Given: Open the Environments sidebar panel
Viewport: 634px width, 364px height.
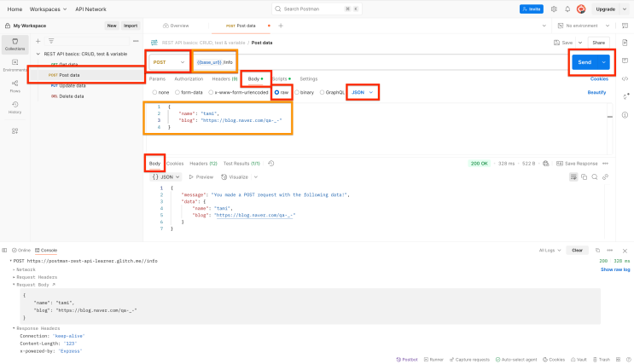Looking at the screenshot, I should (x=15, y=65).
